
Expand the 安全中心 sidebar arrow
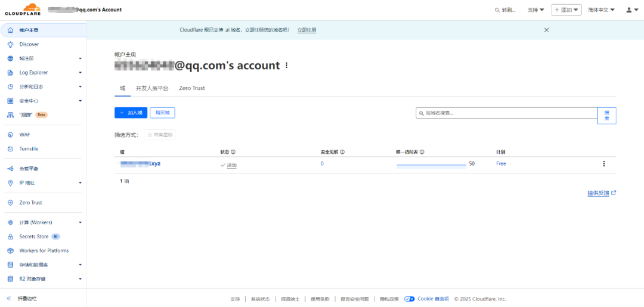80,101
